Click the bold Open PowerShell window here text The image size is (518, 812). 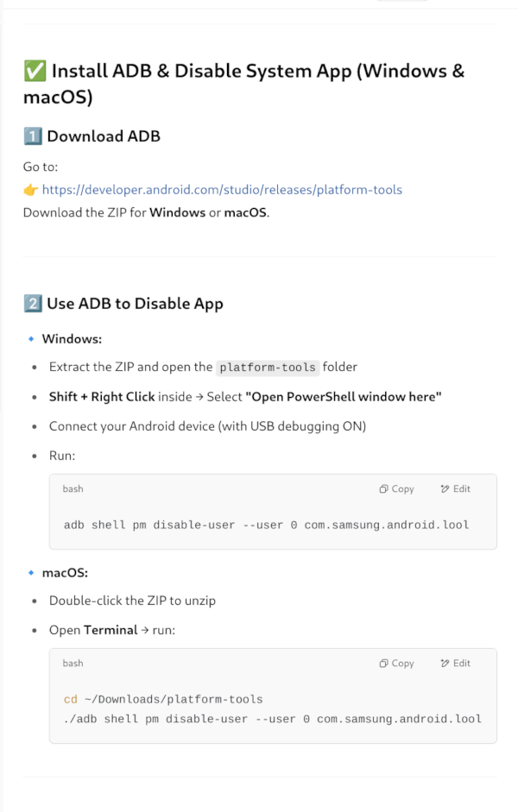point(344,397)
